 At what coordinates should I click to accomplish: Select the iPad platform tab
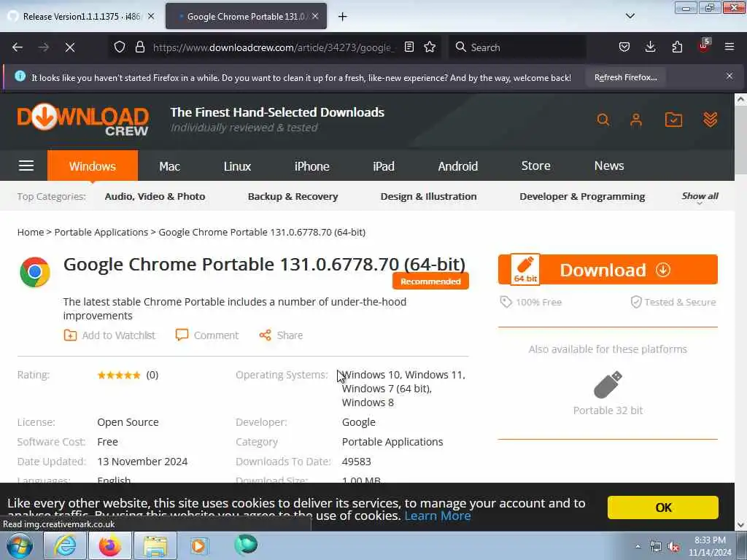pyautogui.click(x=384, y=166)
